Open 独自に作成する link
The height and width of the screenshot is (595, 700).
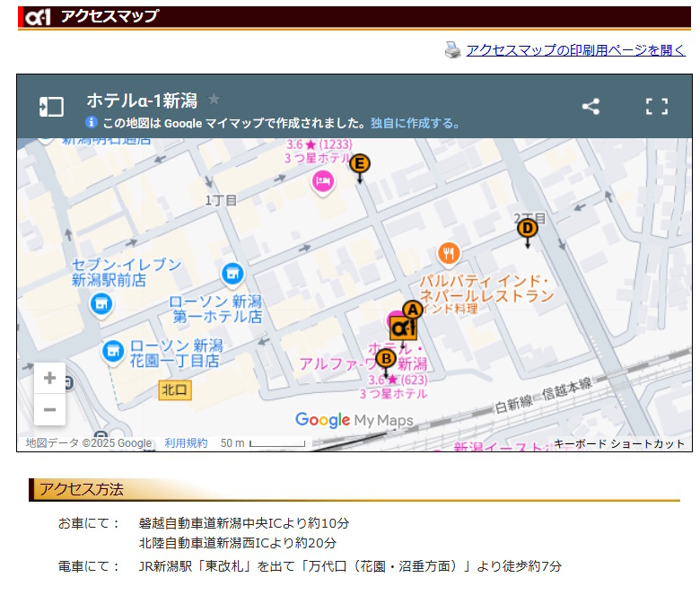coord(415,123)
